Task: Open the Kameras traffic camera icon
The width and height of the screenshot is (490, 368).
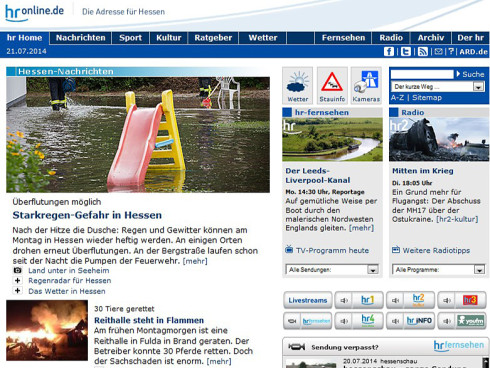Action: click(366, 86)
